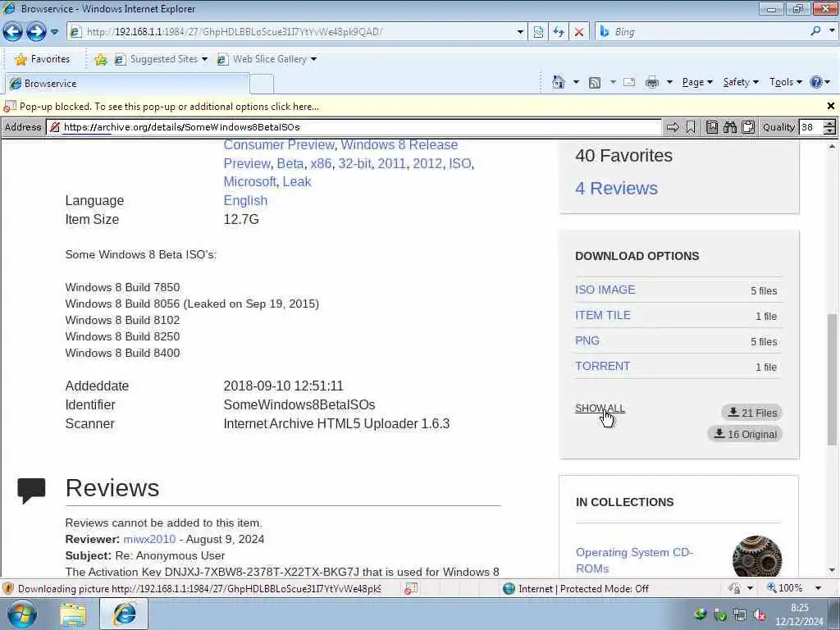840x630 pixels.
Task: Refresh the page with the refresh icon
Action: coord(559,32)
